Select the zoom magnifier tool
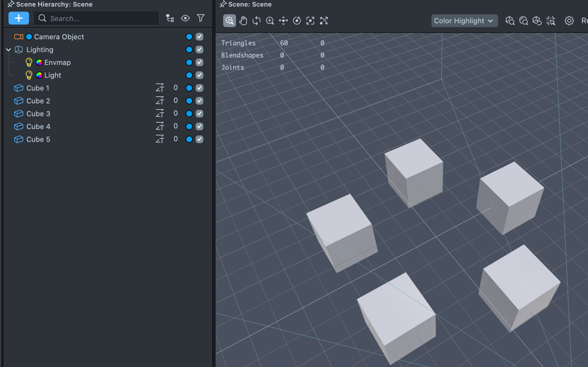The image size is (588, 367). (270, 21)
